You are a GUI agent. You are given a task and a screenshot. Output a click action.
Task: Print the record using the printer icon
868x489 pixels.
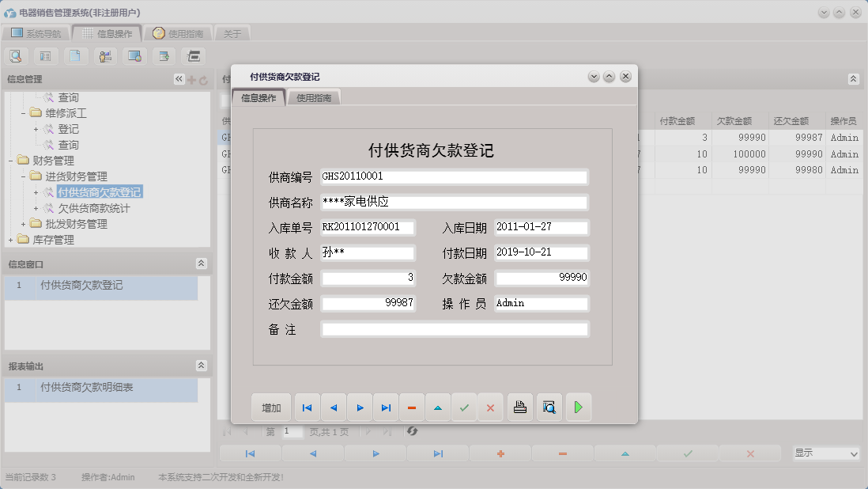pos(519,407)
